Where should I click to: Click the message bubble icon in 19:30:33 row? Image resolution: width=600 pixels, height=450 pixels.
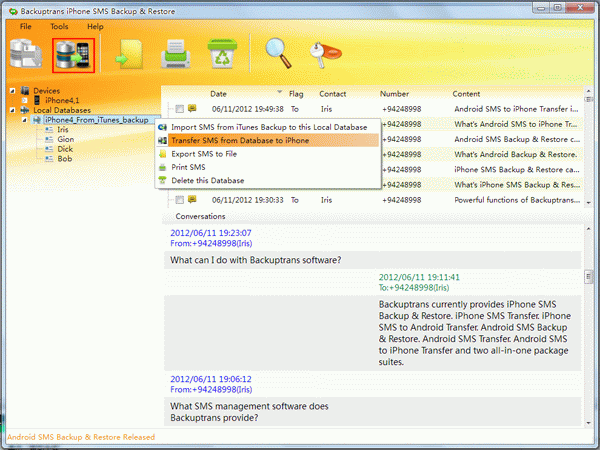(x=192, y=199)
